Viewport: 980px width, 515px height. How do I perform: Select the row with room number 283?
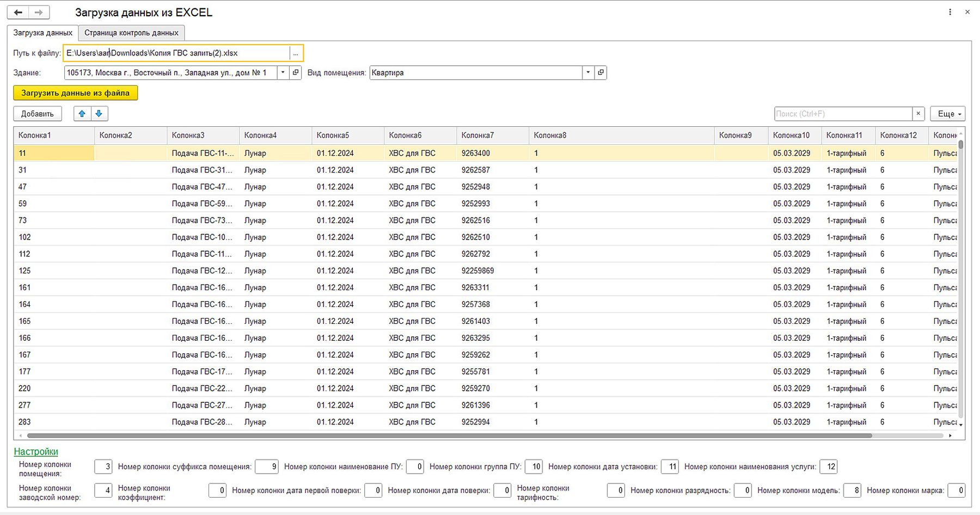tap(486, 422)
